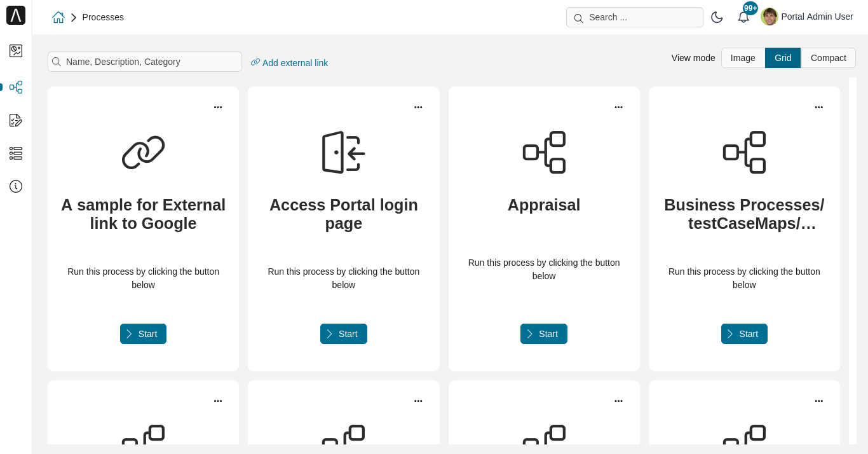868x454 pixels.
Task: Click title 'Access Portal login page'
Action: pos(344,214)
